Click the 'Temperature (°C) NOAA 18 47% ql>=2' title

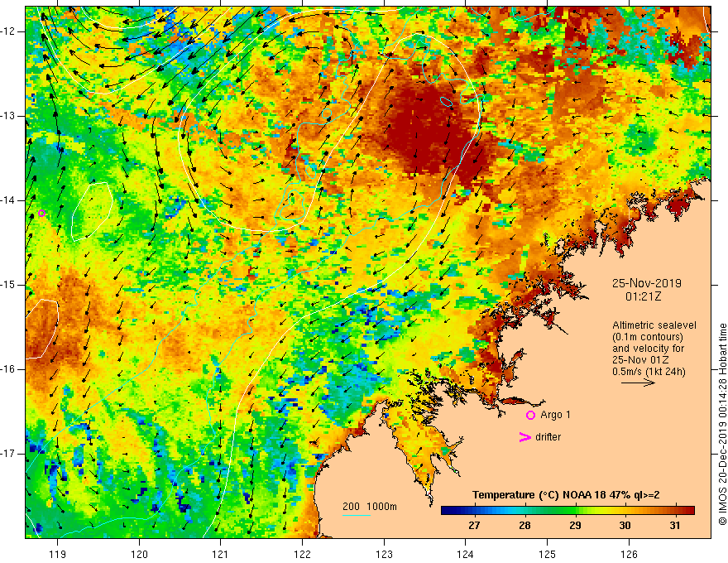pyautogui.click(x=566, y=495)
